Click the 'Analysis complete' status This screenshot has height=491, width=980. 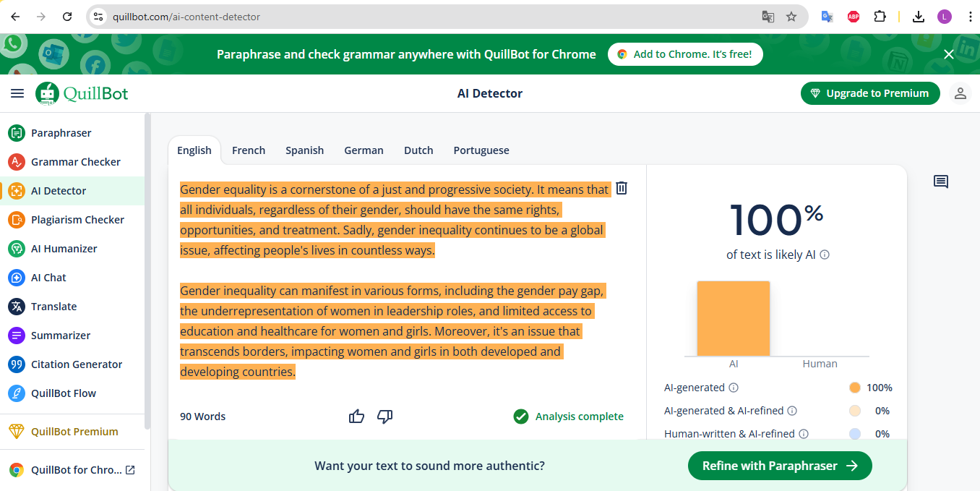tap(568, 417)
